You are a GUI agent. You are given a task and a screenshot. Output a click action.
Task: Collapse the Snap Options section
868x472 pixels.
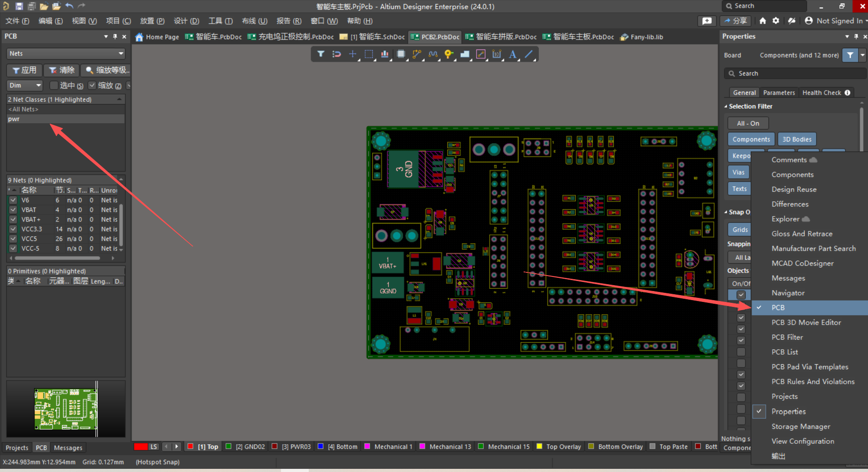tap(726, 212)
